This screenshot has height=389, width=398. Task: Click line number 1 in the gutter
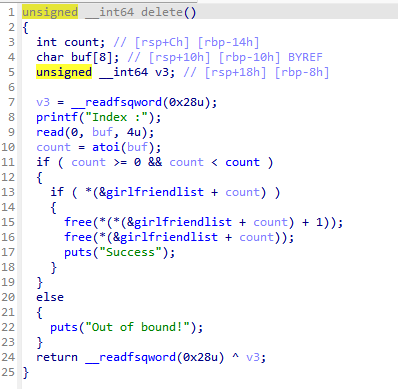pyautogui.click(x=11, y=12)
